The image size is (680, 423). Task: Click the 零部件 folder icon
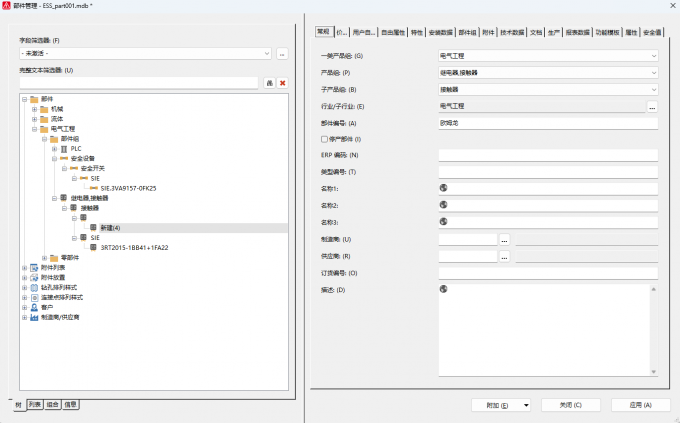point(54,258)
